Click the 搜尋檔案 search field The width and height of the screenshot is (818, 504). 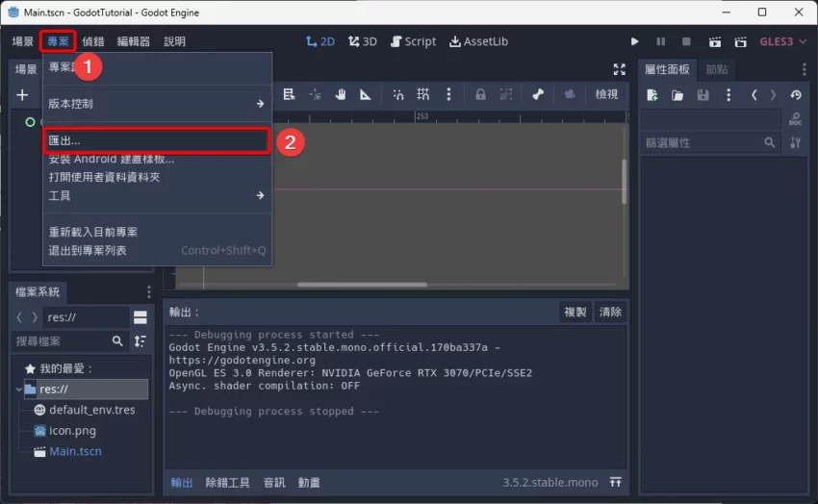pyautogui.click(x=70, y=341)
